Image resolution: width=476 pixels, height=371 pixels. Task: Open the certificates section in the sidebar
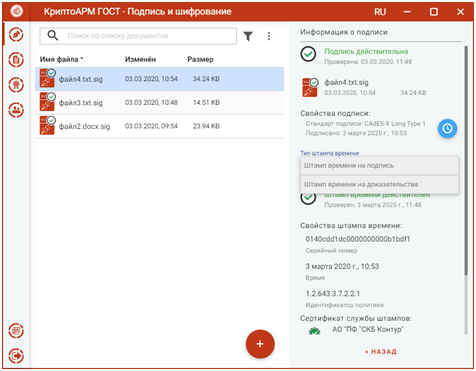16,85
